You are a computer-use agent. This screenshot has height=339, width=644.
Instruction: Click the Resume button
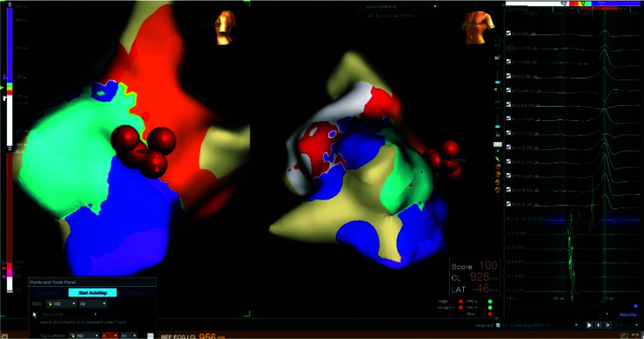627,315
